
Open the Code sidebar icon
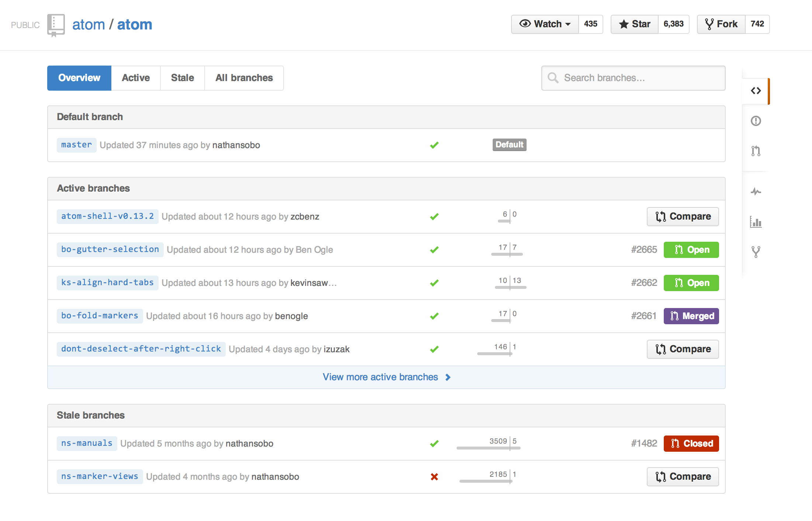tap(756, 91)
